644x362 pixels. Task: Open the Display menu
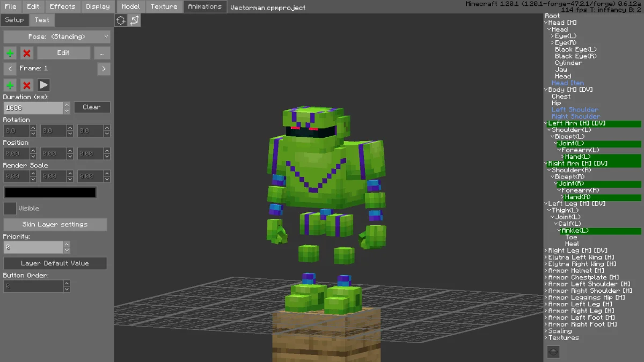click(x=98, y=6)
